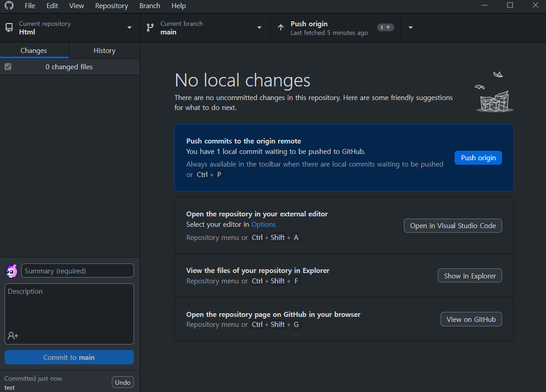Viewport: 546px width, 392px height.
Task: Click 'View the files of your repository in Explorer'
Action: coord(258,270)
